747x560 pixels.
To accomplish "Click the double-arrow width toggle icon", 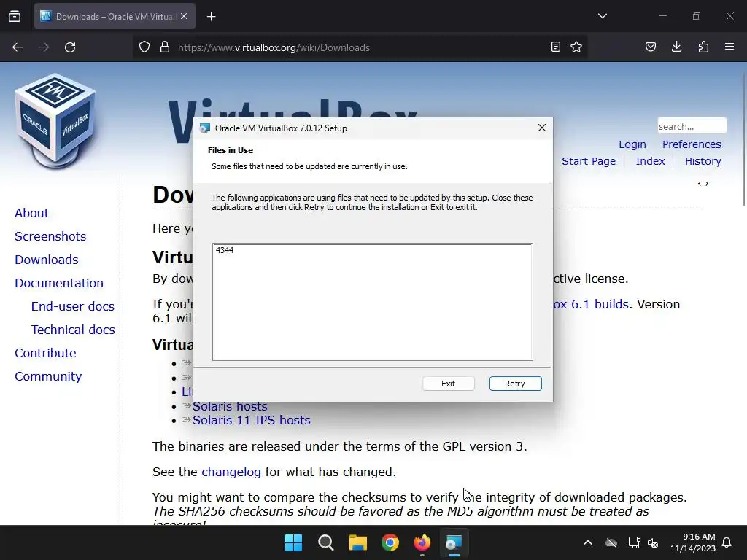I will click(x=703, y=184).
